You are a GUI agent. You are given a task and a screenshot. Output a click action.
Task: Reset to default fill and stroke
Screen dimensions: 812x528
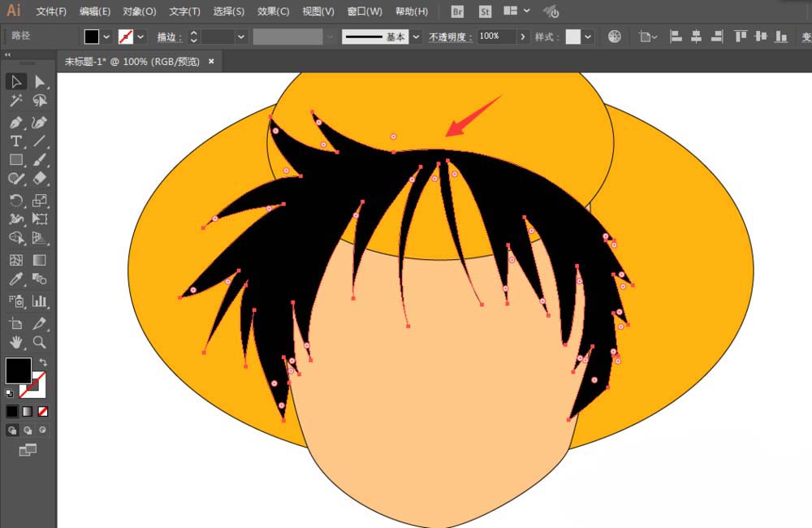[x=9, y=393]
